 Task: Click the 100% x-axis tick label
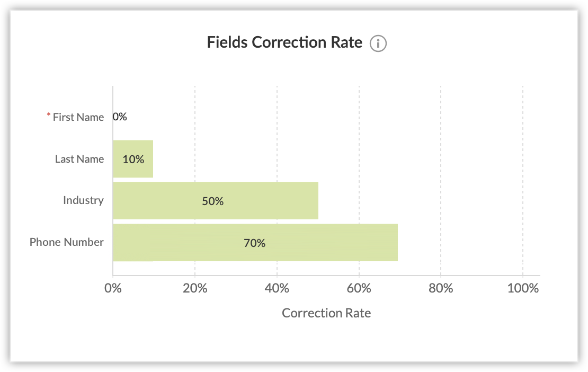(x=523, y=288)
